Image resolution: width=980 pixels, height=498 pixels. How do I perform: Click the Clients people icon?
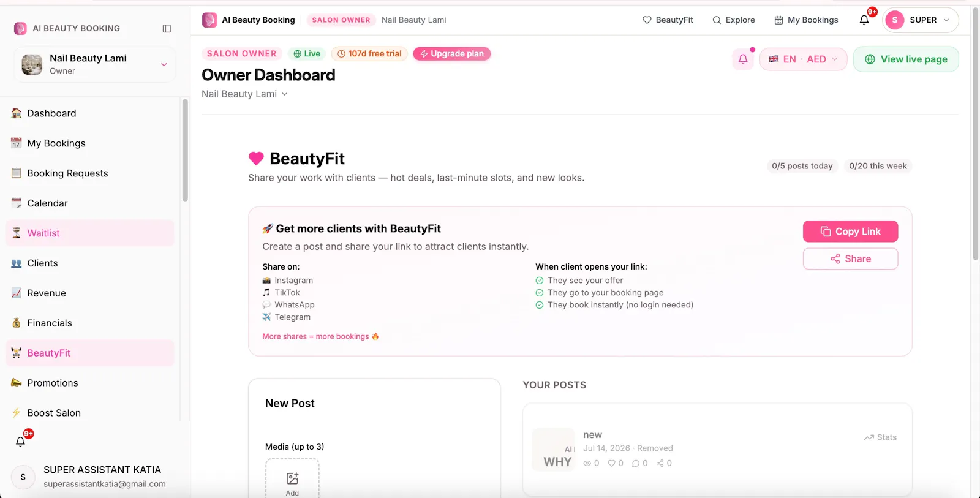coord(17,263)
